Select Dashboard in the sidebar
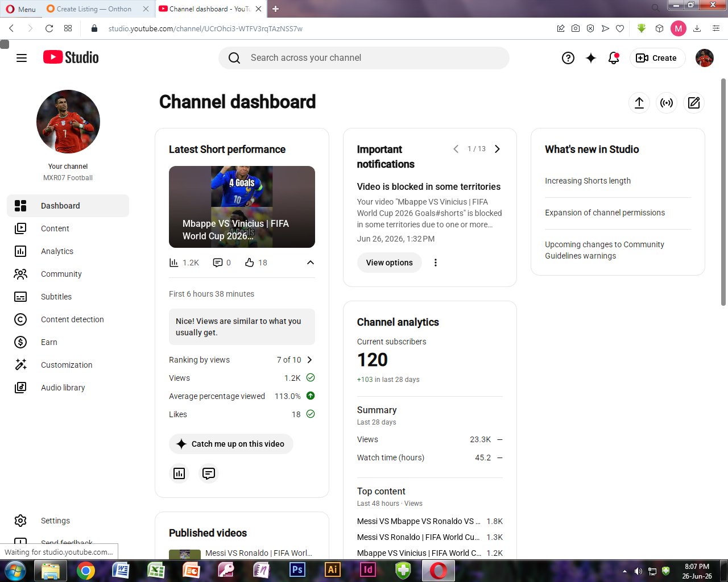The image size is (728, 582). pyautogui.click(x=68, y=206)
